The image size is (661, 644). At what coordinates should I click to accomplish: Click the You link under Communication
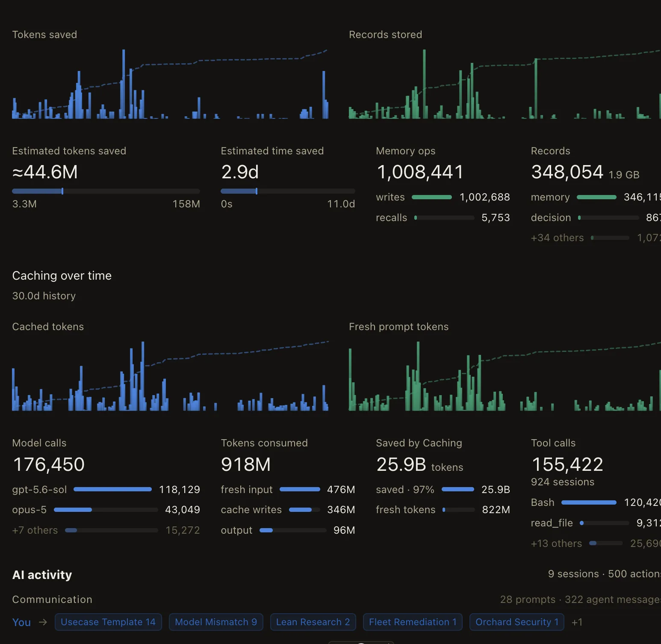(x=21, y=622)
